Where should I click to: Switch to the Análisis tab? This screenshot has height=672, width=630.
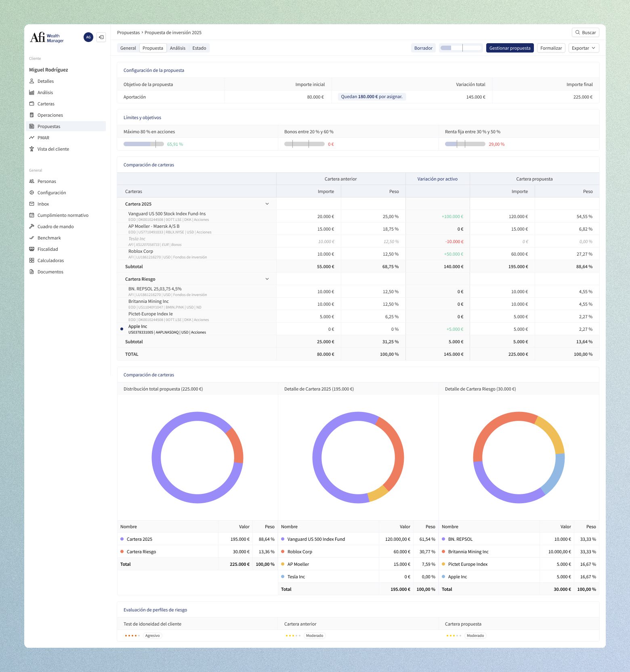(178, 48)
